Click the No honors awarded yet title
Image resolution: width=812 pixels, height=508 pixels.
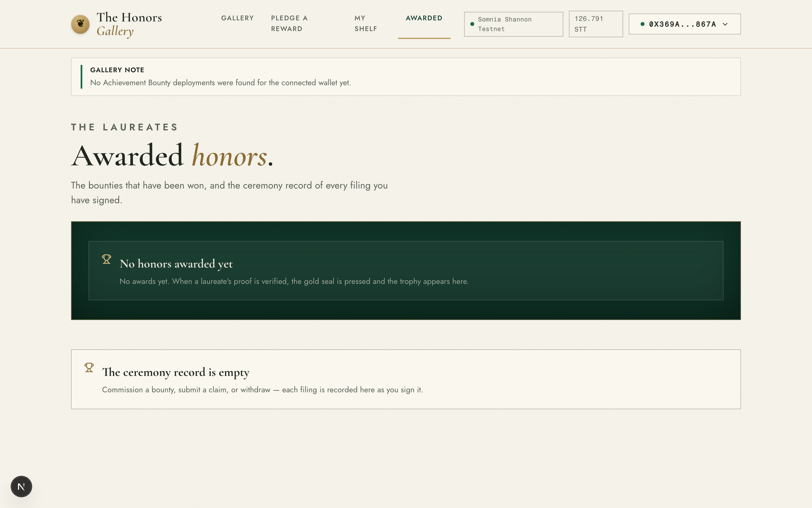[x=176, y=264]
